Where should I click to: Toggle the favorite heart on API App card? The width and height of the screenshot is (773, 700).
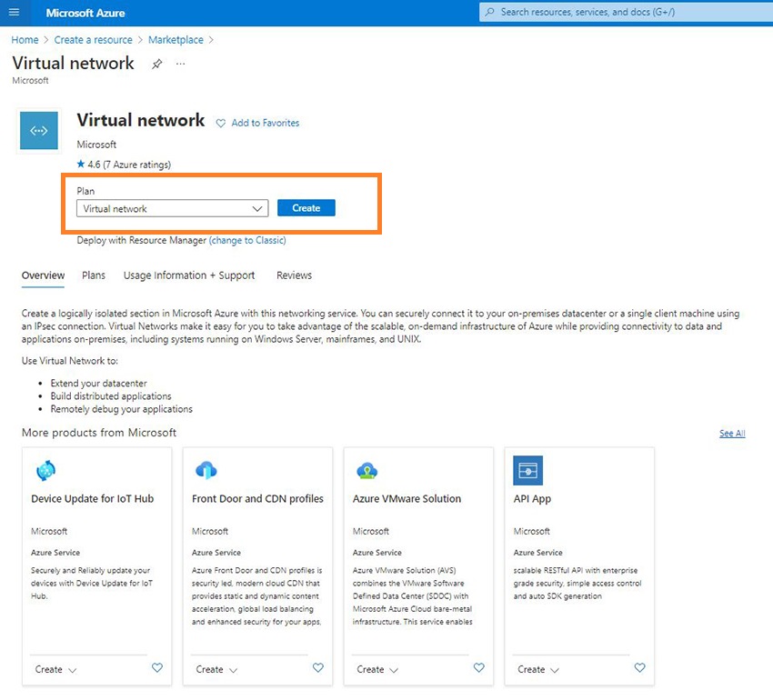pos(639,668)
